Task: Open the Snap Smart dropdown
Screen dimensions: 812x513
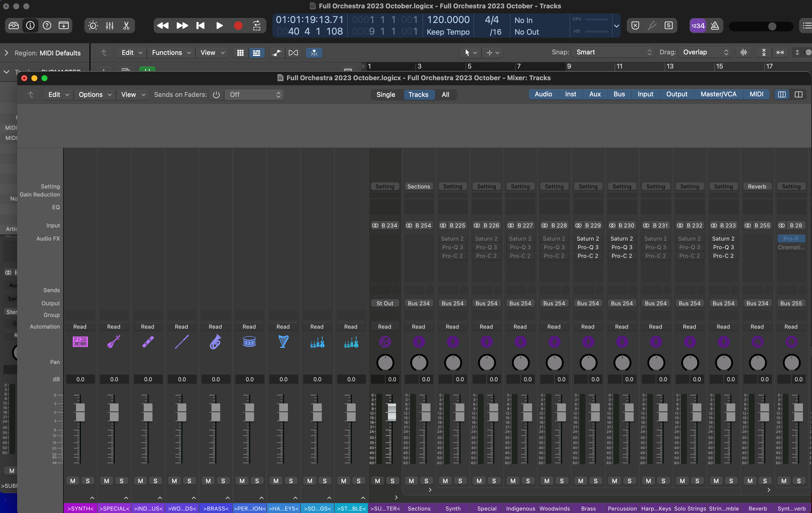Action: [x=613, y=53]
